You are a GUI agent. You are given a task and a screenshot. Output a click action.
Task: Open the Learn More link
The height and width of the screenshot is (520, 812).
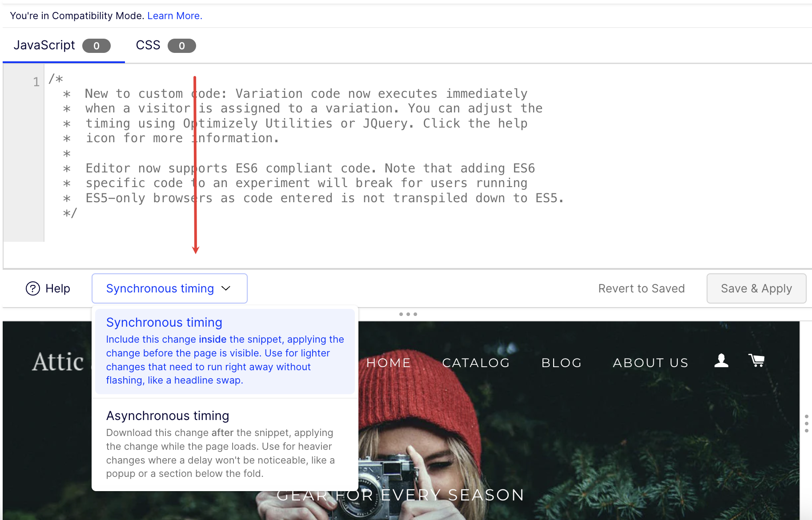click(x=174, y=16)
